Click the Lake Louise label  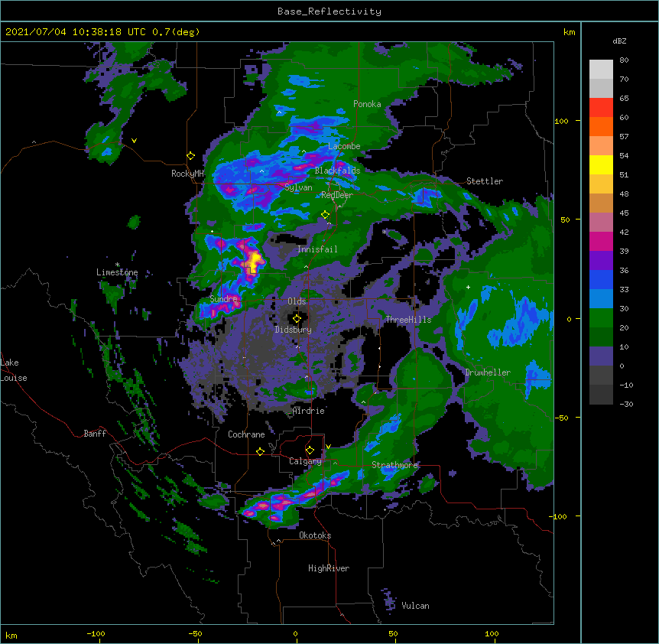pyautogui.click(x=14, y=370)
